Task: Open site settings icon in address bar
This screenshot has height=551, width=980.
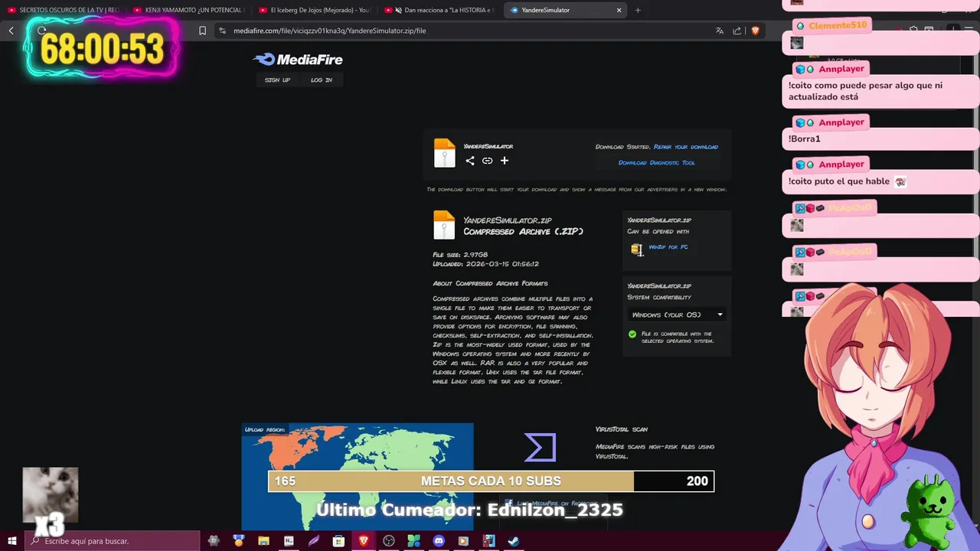Action: click(222, 31)
